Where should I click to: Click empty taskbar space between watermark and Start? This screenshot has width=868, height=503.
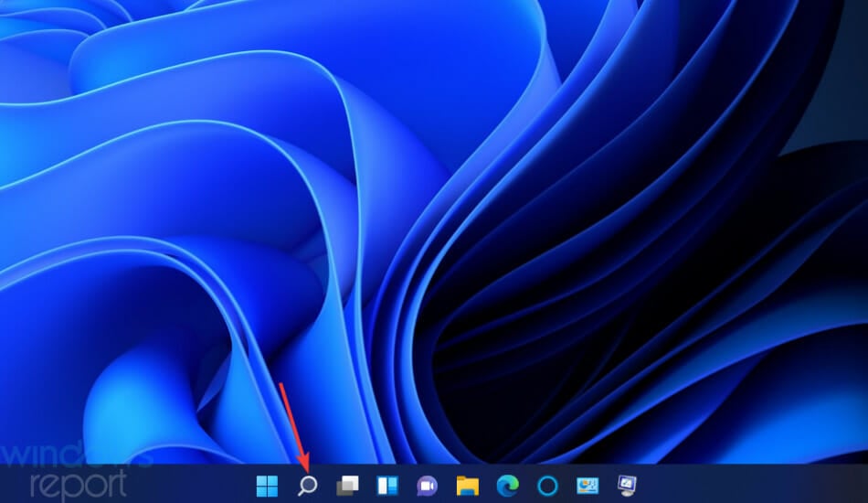pos(192,485)
